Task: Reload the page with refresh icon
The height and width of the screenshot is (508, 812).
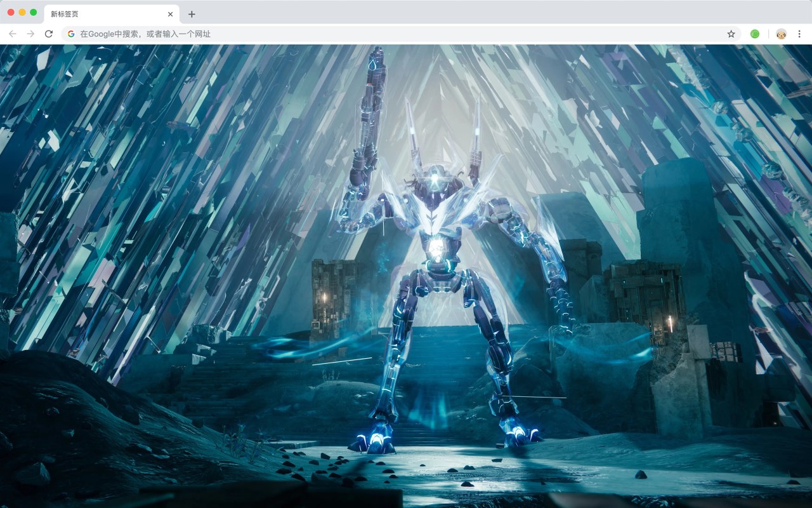Action: [49, 34]
